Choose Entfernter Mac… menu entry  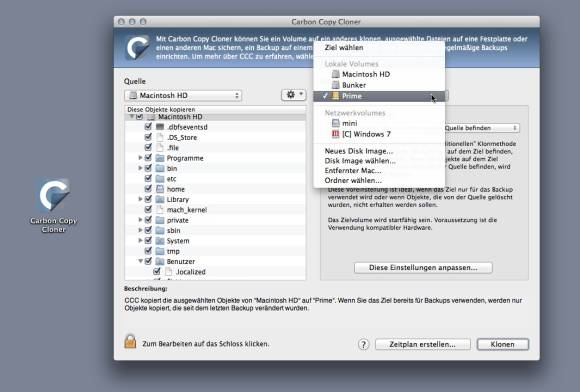coord(379,170)
